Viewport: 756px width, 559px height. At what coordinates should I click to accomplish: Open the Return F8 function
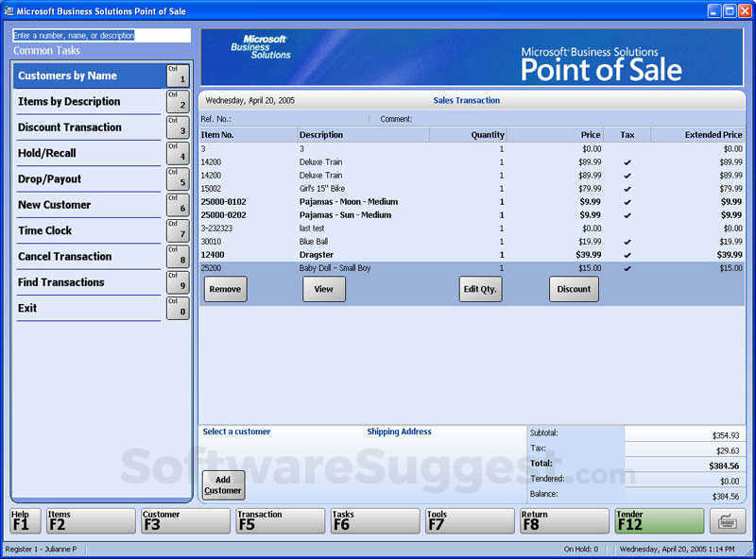pos(564,519)
